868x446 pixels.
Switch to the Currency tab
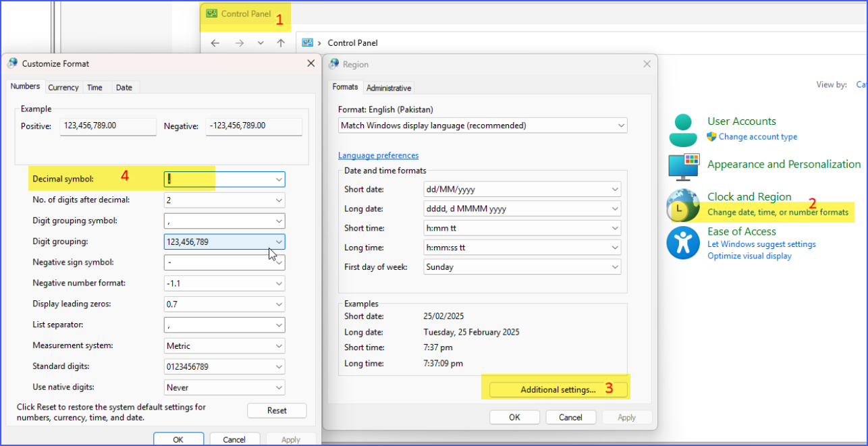tap(63, 88)
